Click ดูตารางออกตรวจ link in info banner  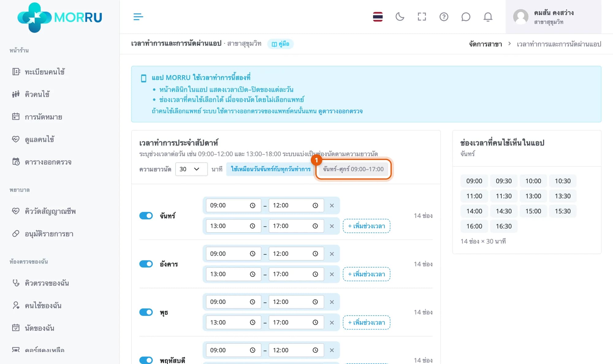[341, 111]
